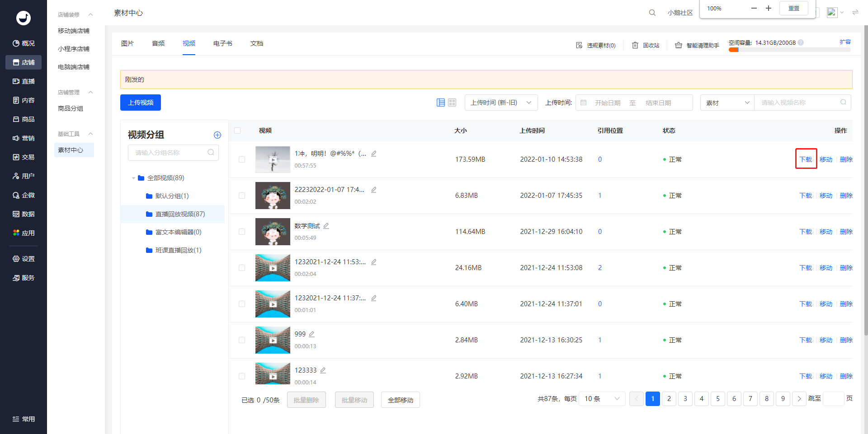Collapse the 全部视频(89) tree node

pos(133,178)
